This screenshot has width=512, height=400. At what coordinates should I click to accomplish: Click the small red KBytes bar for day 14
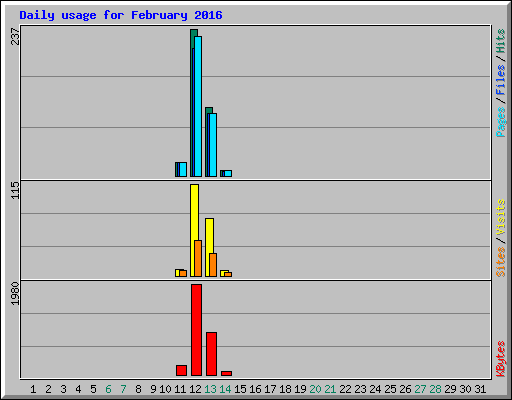(226, 374)
